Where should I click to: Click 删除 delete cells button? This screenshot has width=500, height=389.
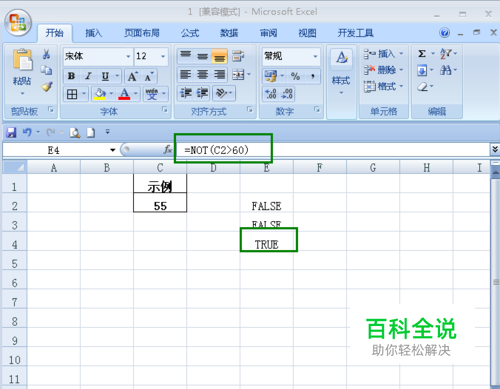383,70
